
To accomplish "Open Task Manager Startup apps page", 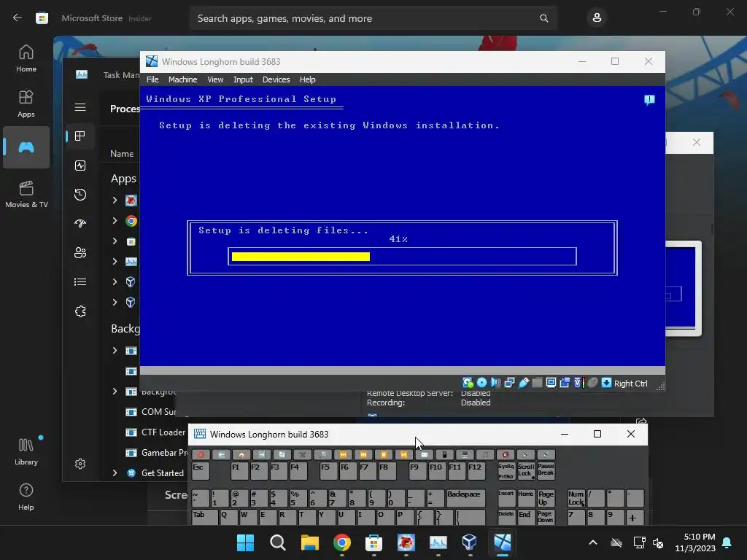I will [80, 223].
